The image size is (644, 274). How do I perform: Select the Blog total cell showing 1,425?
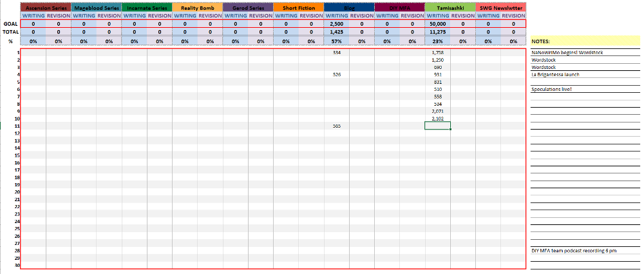tap(336, 31)
